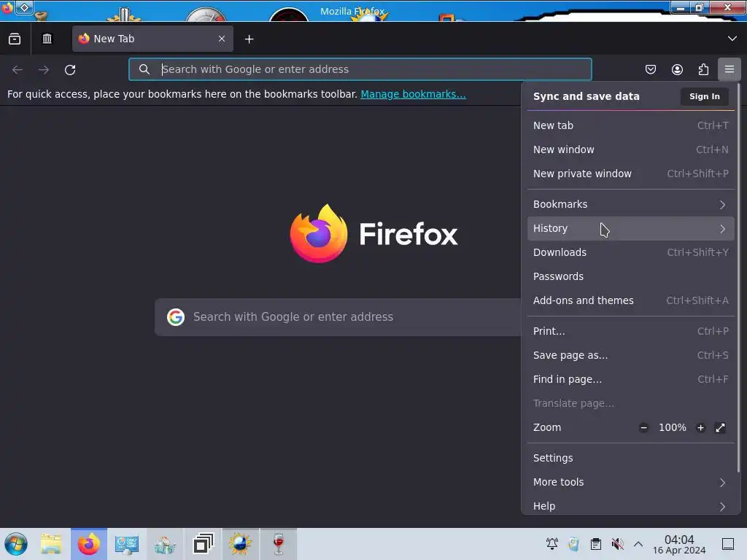
Task: Open Add-ons and themes
Action: (x=631, y=300)
